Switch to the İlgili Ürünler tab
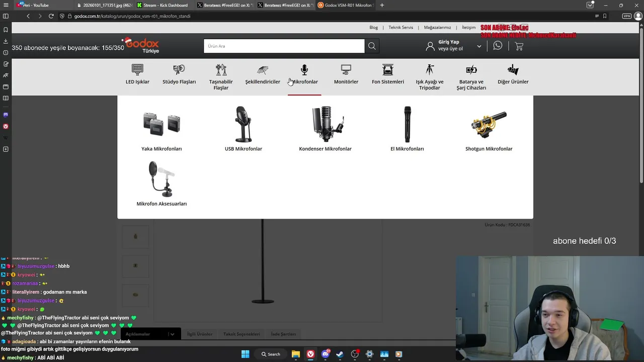 (x=200, y=334)
